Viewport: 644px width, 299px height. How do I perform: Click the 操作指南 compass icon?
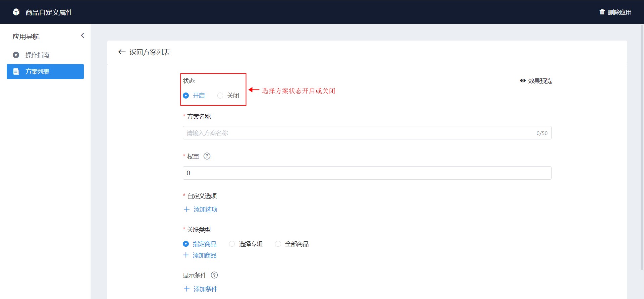pyautogui.click(x=16, y=55)
